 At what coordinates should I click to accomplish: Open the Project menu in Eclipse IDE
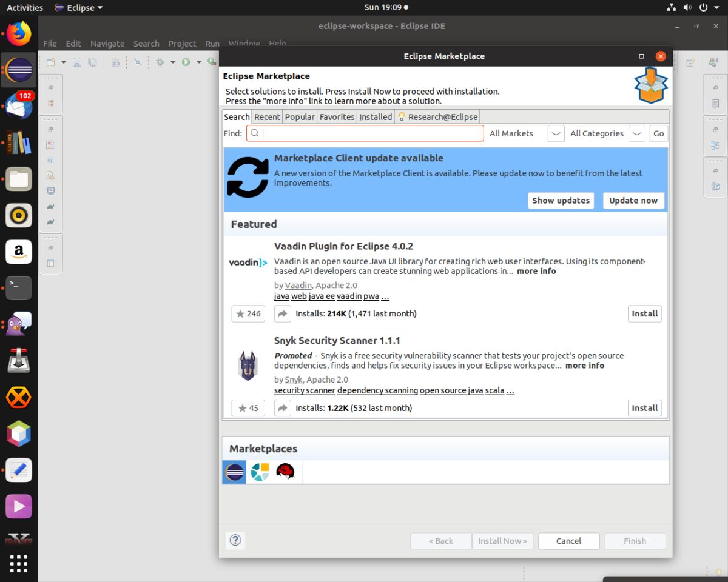tap(182, 44)
